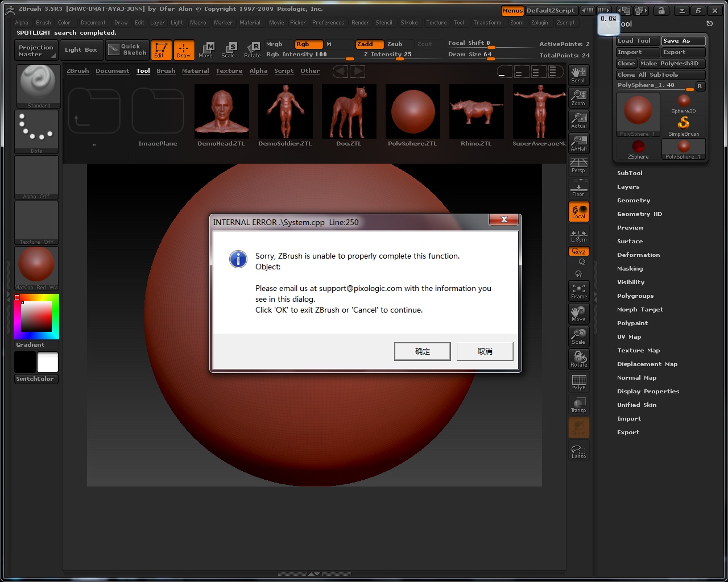Disable Edit mode on the top shelf
This screenshot has width=728, height=582.
[161, 50]
